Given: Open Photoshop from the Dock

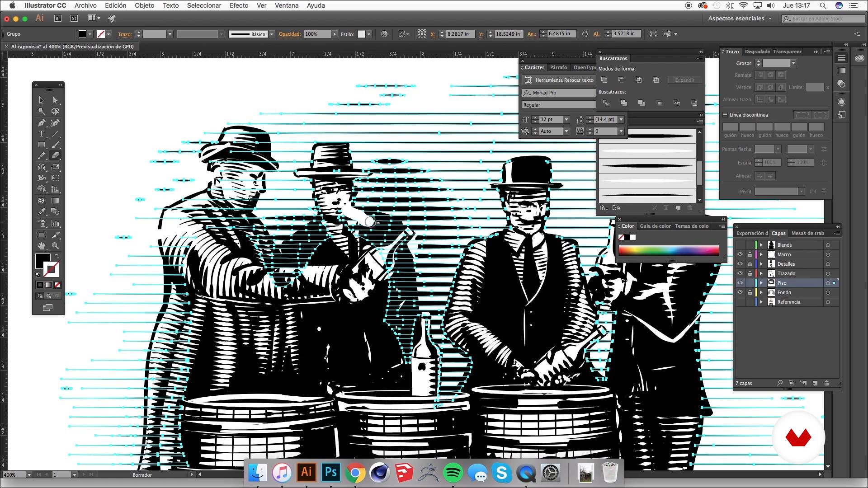Looking at the screenshot, I should pos(330,473).
